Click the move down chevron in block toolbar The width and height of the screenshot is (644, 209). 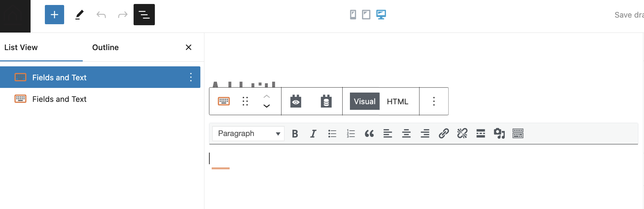point(267,106)
